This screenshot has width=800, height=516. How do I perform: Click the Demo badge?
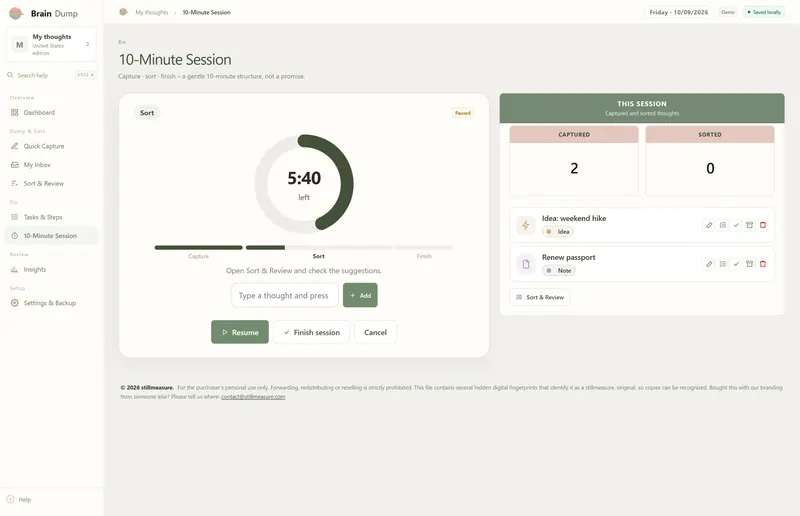[728, 12]
